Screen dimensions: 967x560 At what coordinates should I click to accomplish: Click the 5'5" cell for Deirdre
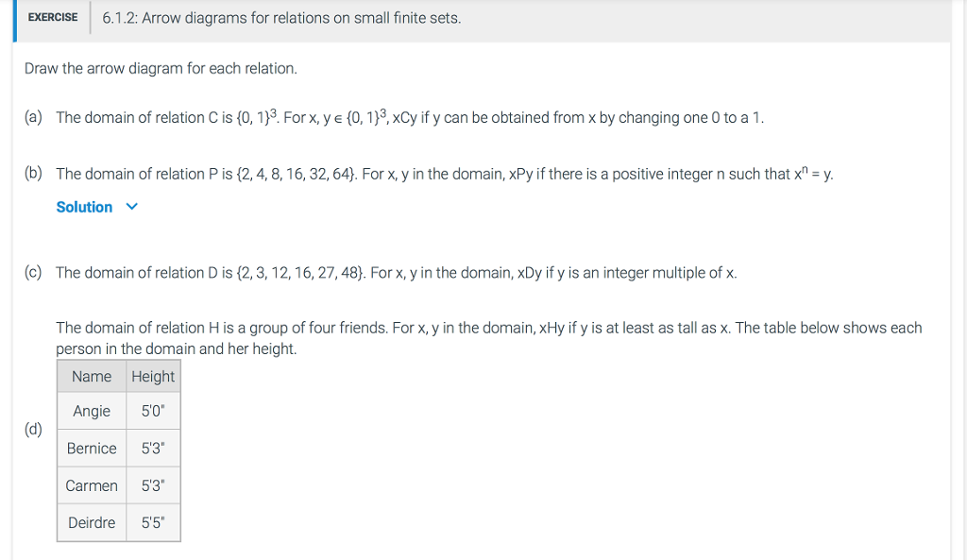point(153,522)
